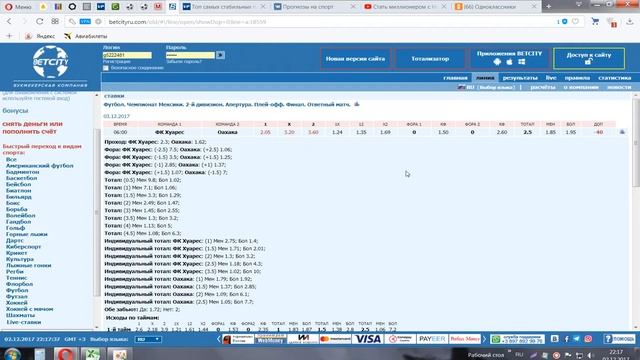Show previous payment methods arrow
The width and height of the screenshot is (640, 360).
click(218, 339)
